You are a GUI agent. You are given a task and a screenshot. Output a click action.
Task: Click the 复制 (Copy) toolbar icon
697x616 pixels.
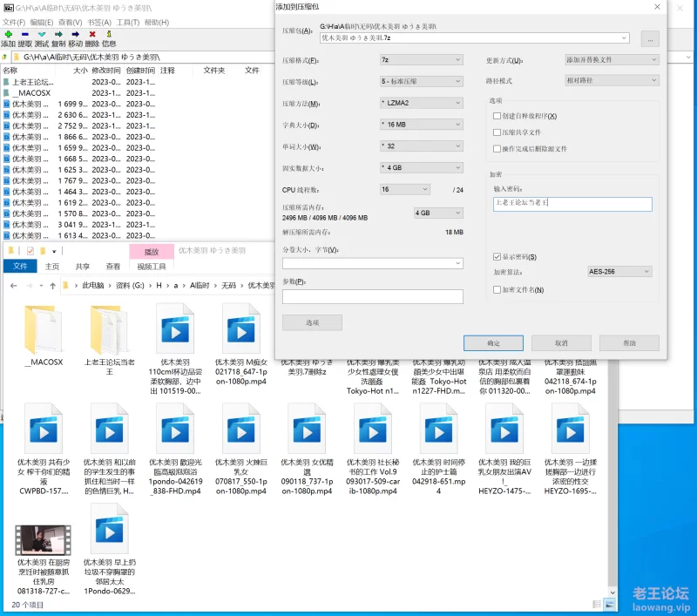click(58, 35)
